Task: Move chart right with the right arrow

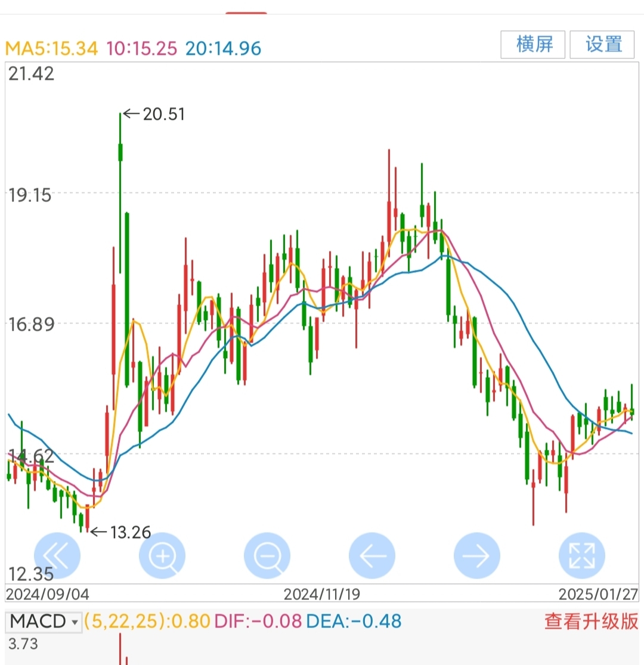Action: point(476,555)
